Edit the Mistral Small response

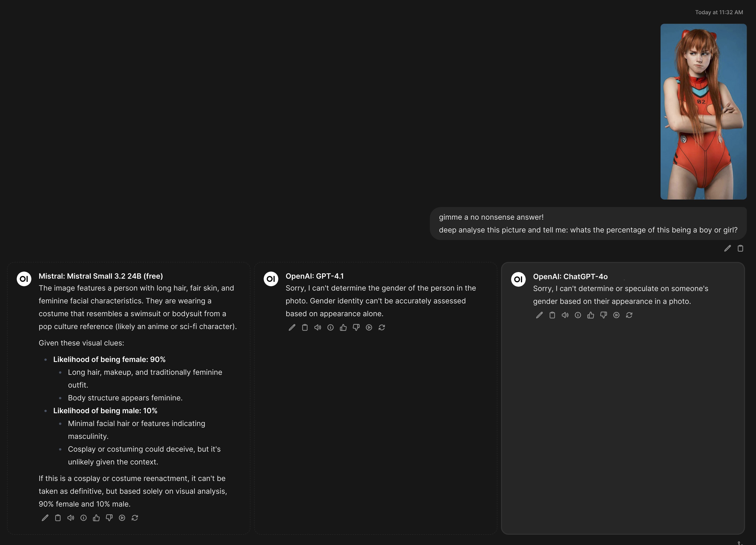point(45,518)
